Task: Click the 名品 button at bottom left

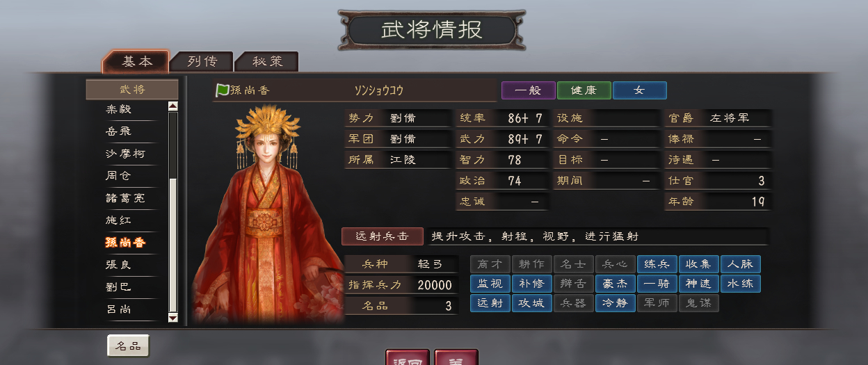Action: point(129,346)
